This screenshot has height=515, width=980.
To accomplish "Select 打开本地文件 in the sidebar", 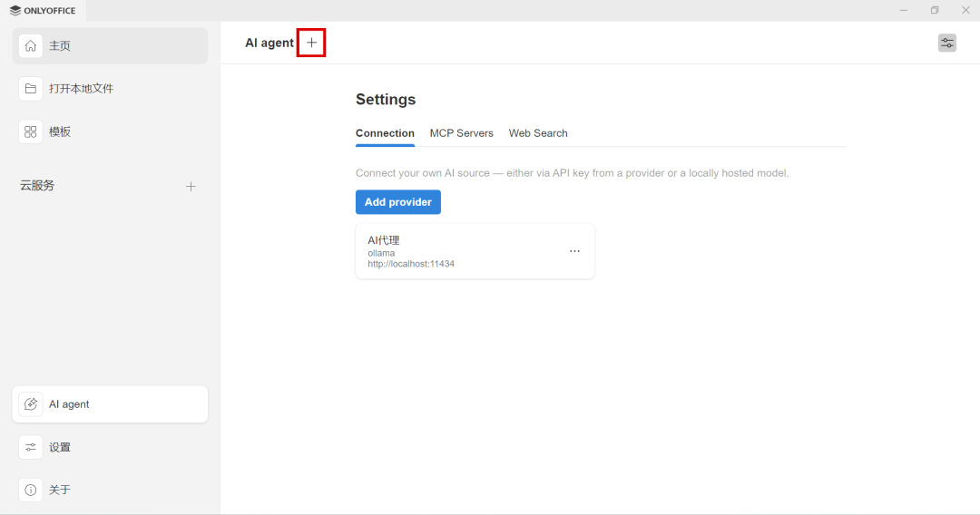I will coord(110,89).
